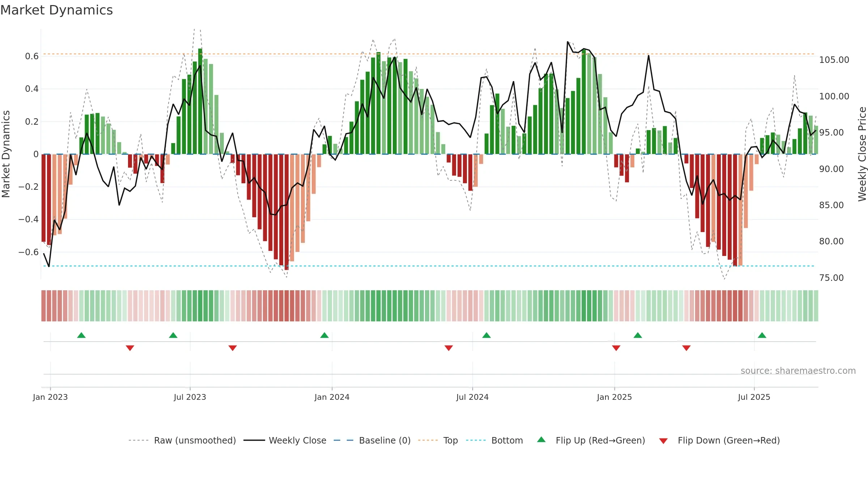The height and width of the screenshot is (488, 868).
Task: Select first flip-up marker after Jan 2023
Action: [x=81, y=335]
